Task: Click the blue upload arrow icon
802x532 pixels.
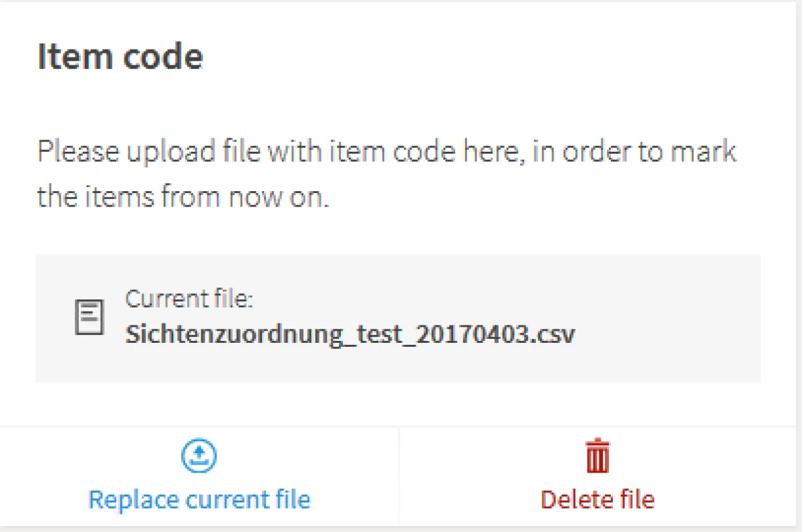Action: [199, 456]
